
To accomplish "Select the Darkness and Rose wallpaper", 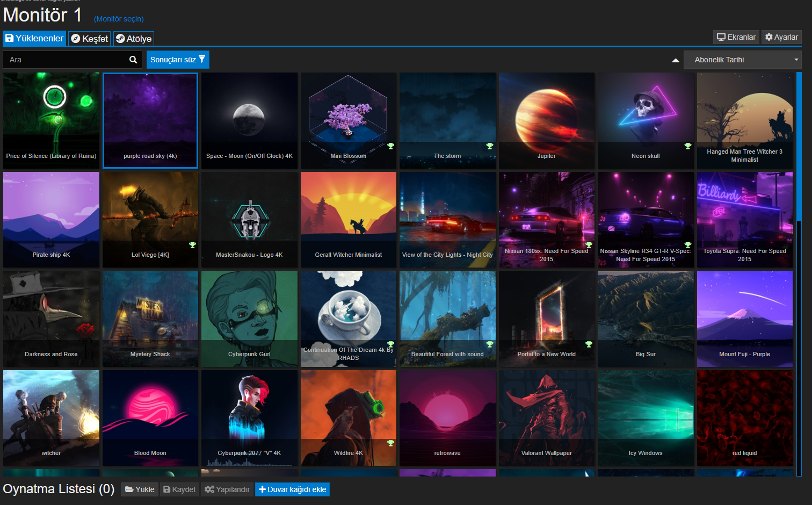I will pyautogui.click(x=51, y=319).
